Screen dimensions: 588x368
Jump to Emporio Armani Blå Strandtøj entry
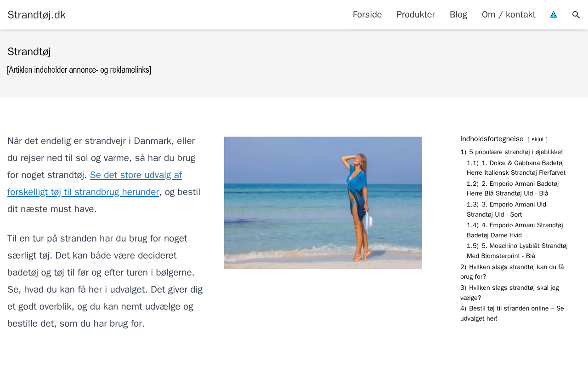[x=513, y=189]
